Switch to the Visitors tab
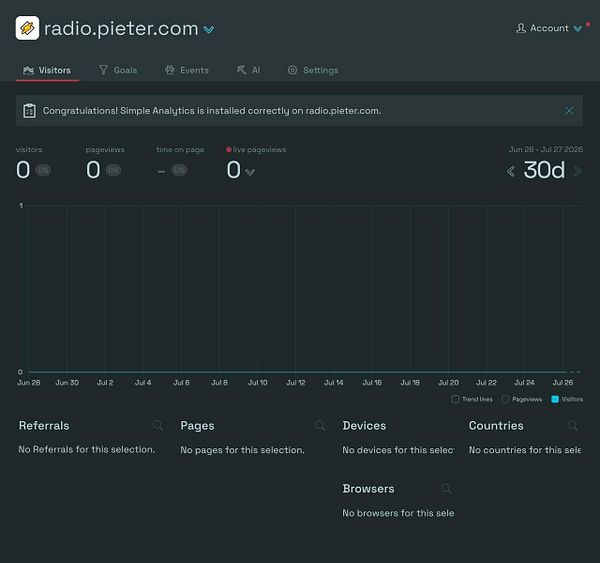Viewport: 600px width, 563px height. (47, 70)
